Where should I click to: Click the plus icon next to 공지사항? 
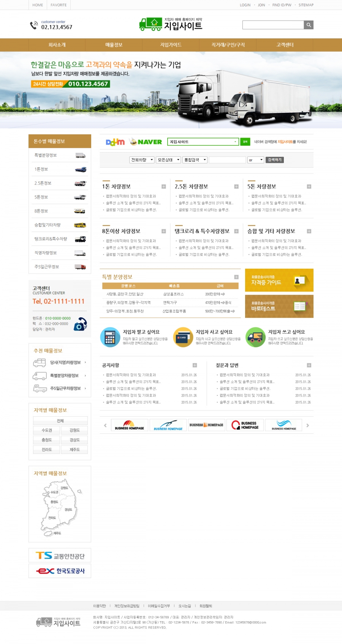(x=195, y=365)
